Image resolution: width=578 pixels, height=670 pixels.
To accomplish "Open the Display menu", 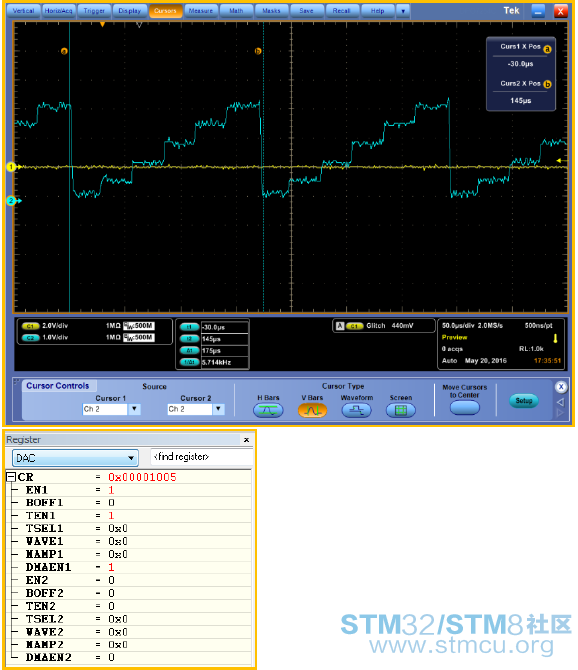I will (x=130, y=11).
